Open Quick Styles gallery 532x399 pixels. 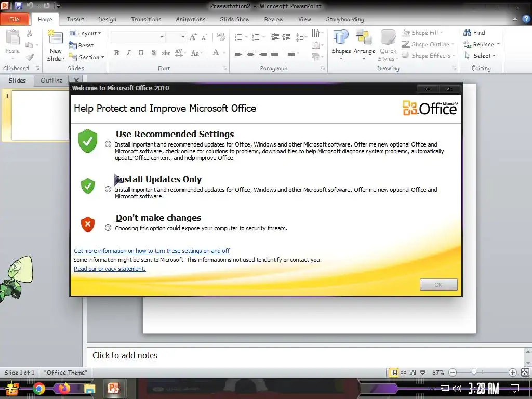tap(388, 45)
